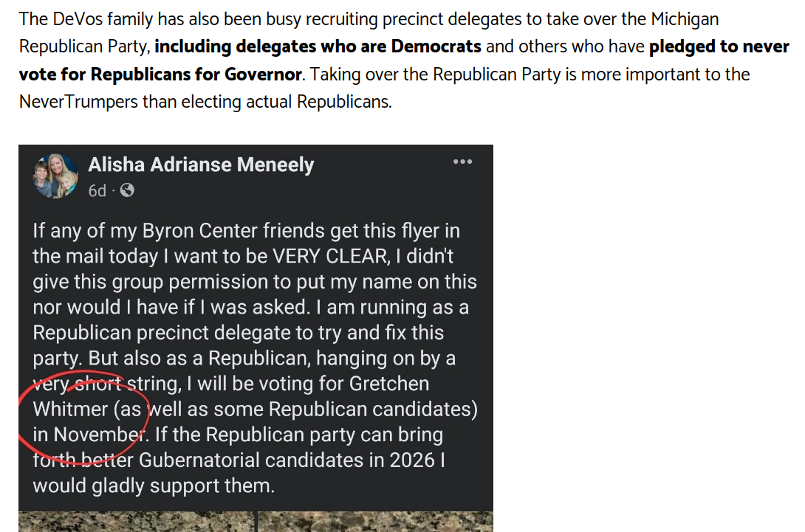
Task: Click the year '2026' in the post
Action: (411, 460)
